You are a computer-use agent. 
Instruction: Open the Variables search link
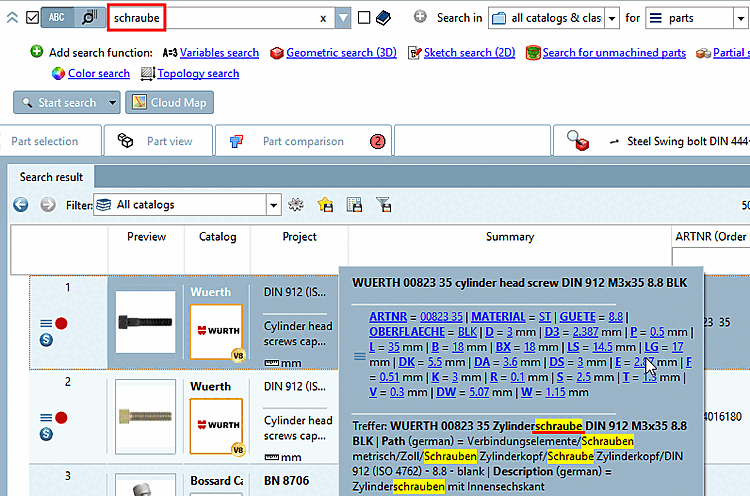pos(219,53)
